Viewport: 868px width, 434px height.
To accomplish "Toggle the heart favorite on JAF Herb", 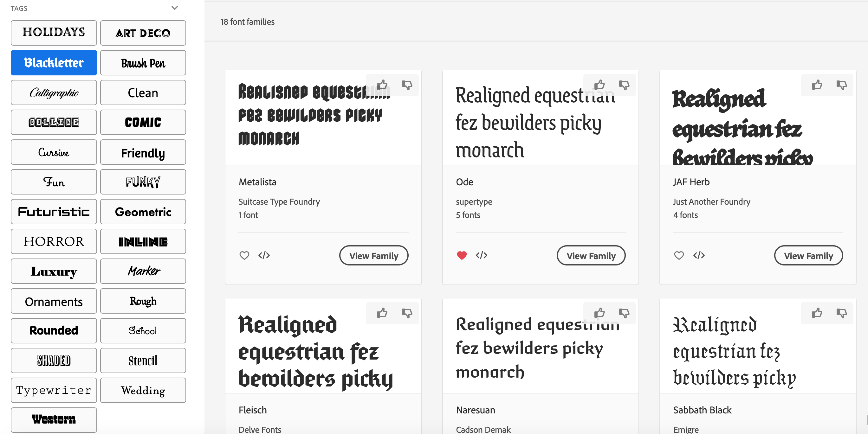I will (x=678, y=255).
